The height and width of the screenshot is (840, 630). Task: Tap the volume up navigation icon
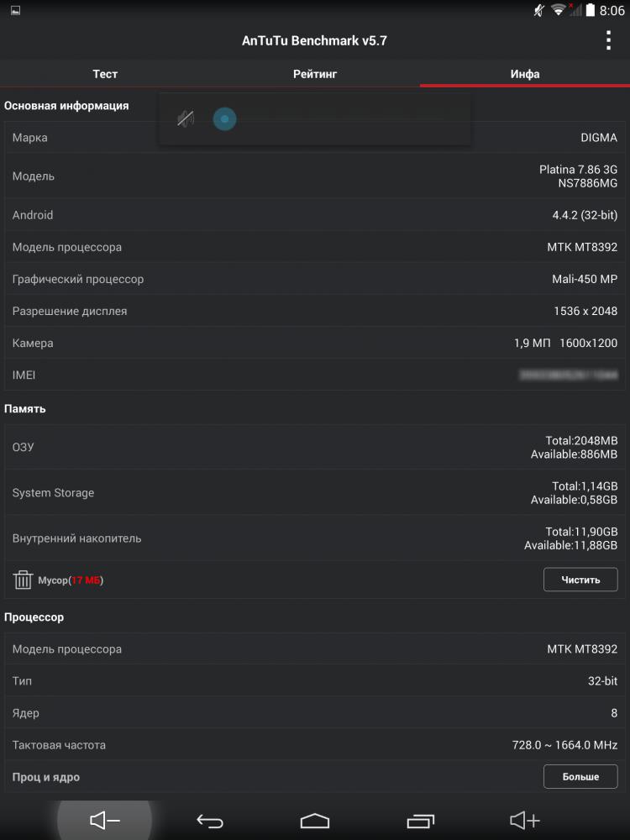(x=525, y=820)
